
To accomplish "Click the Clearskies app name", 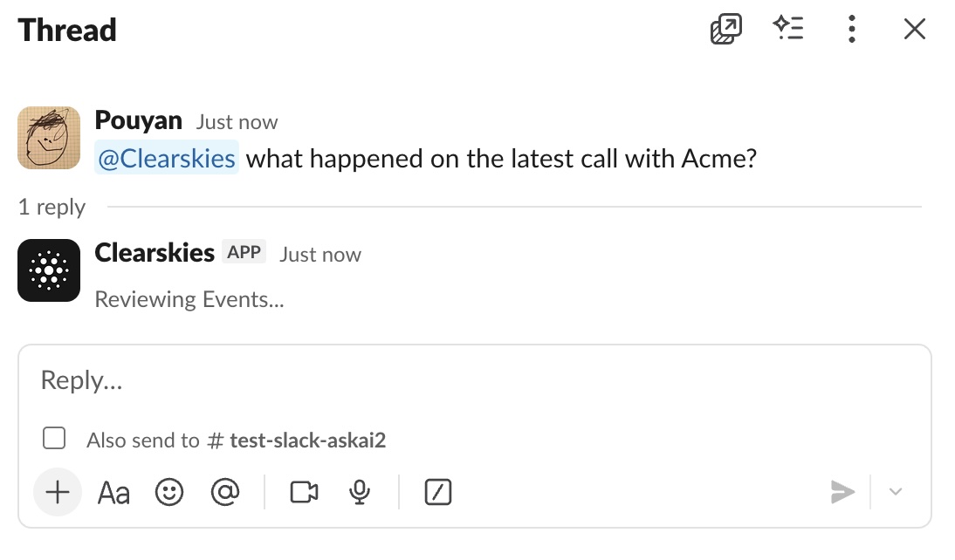I will [155, 253].
